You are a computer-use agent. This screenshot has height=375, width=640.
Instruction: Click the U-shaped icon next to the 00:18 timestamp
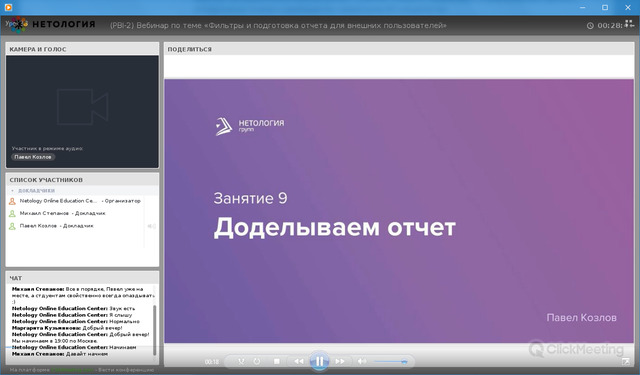241,361
